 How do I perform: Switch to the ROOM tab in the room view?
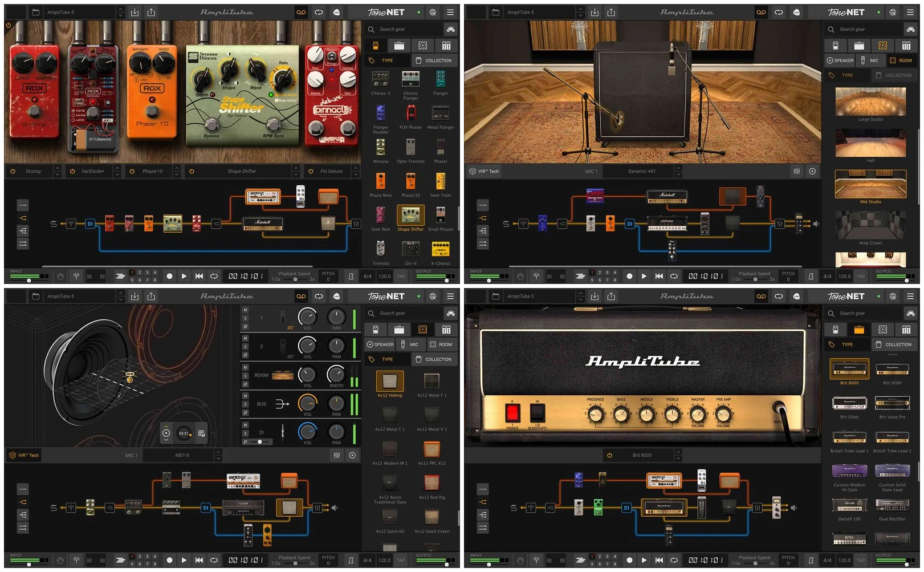[901, 60]
